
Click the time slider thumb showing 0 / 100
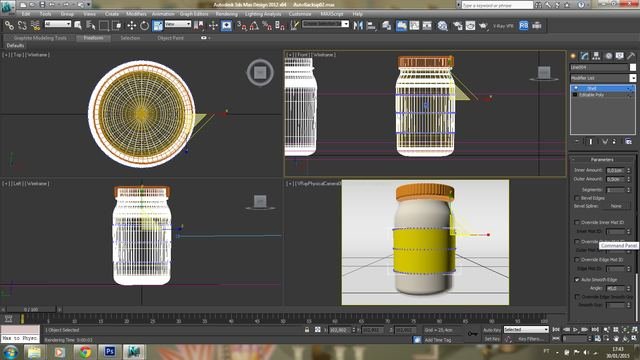pos(31,309)
